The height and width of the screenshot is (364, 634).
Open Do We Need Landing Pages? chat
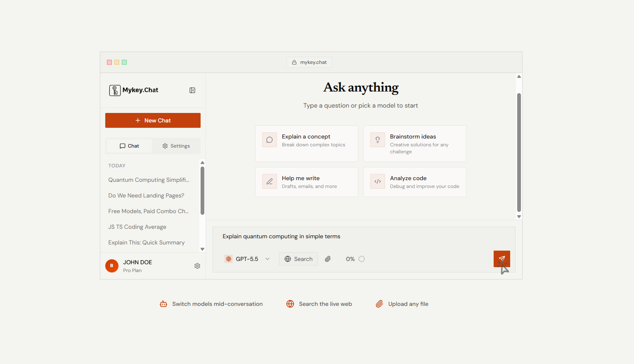click(146, 195)
